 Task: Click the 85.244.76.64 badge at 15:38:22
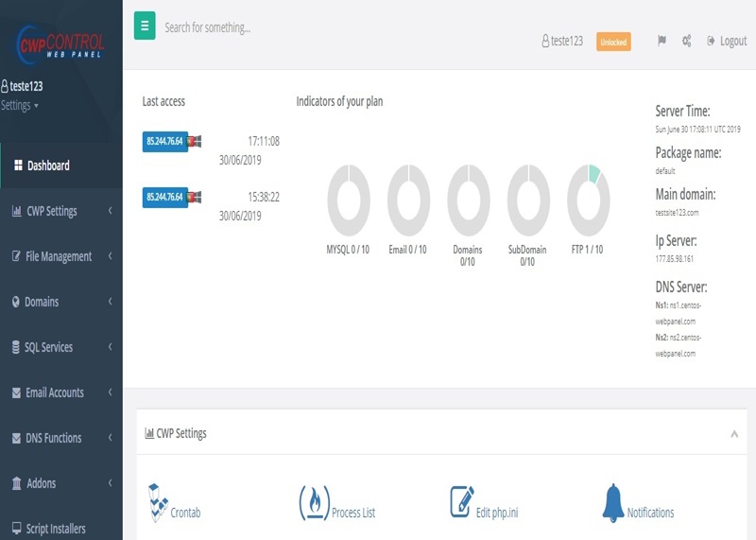click(x=164, y=197)
